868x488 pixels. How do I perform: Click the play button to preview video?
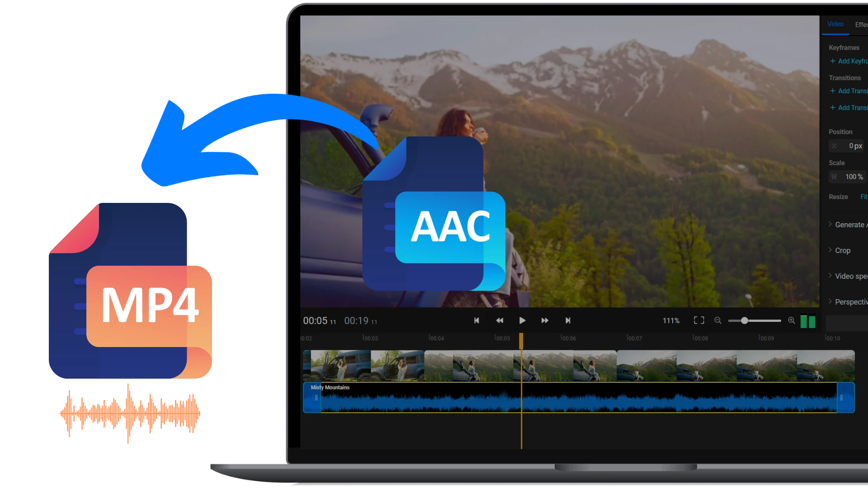522,320
